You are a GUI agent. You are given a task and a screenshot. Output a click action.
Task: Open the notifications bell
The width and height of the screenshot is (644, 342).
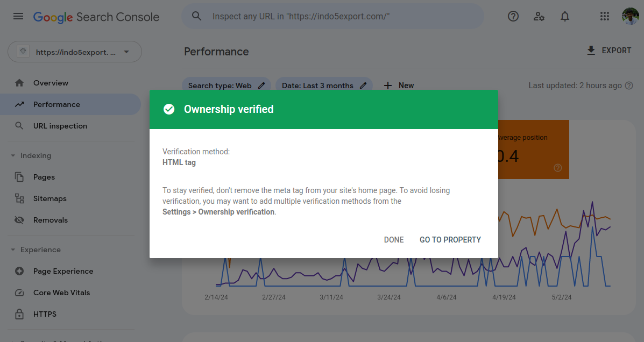(565, 17)
